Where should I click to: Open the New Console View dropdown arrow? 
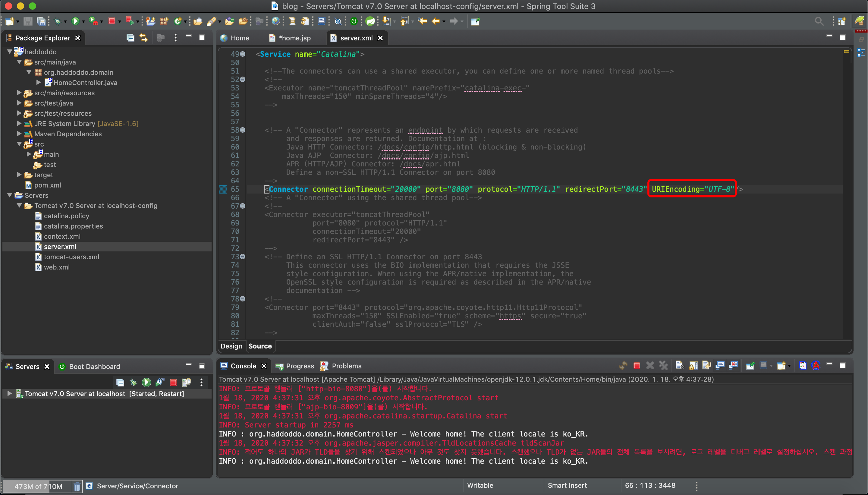pyautogui.click(x=789, y=366)
